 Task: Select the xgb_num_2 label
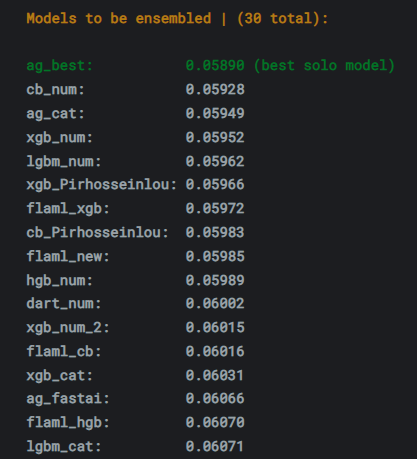tap(68, 328)
